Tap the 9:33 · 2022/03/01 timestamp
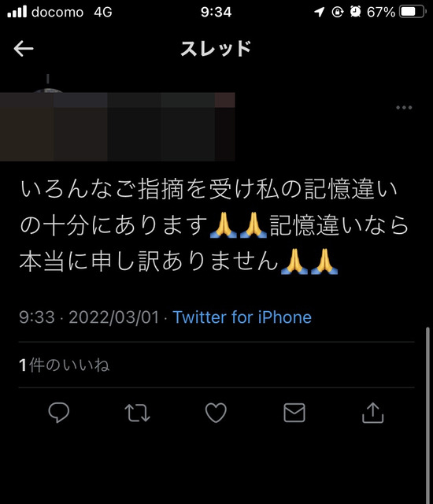The height and width of the screenshot is (504, 433). coord(89,317)
